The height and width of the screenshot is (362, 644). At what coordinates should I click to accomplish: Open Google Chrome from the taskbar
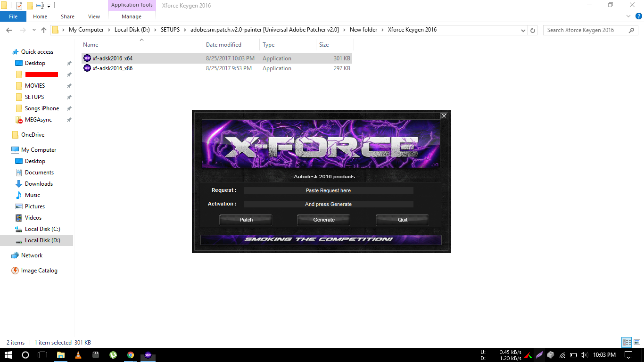click(131, 355)
